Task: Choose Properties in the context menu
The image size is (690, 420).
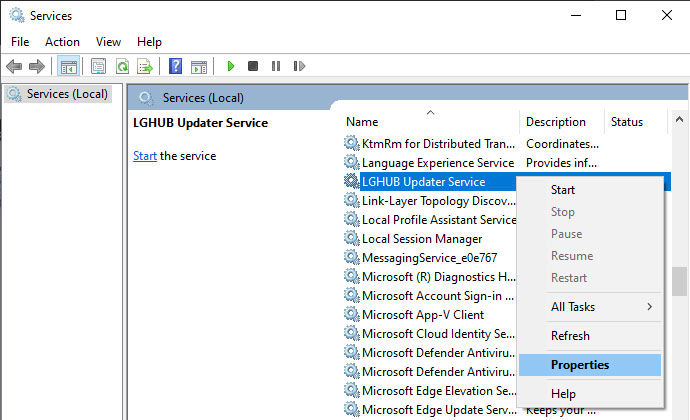Action: 590,365
